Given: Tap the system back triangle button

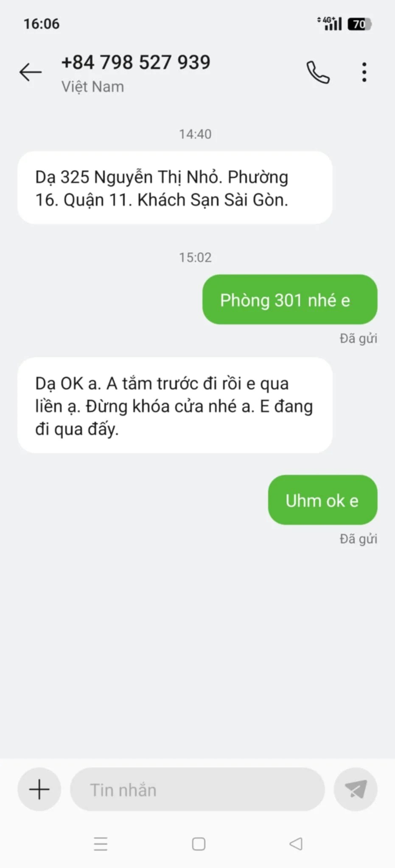Looking at the screenshot, I should [x=296, y=844].
